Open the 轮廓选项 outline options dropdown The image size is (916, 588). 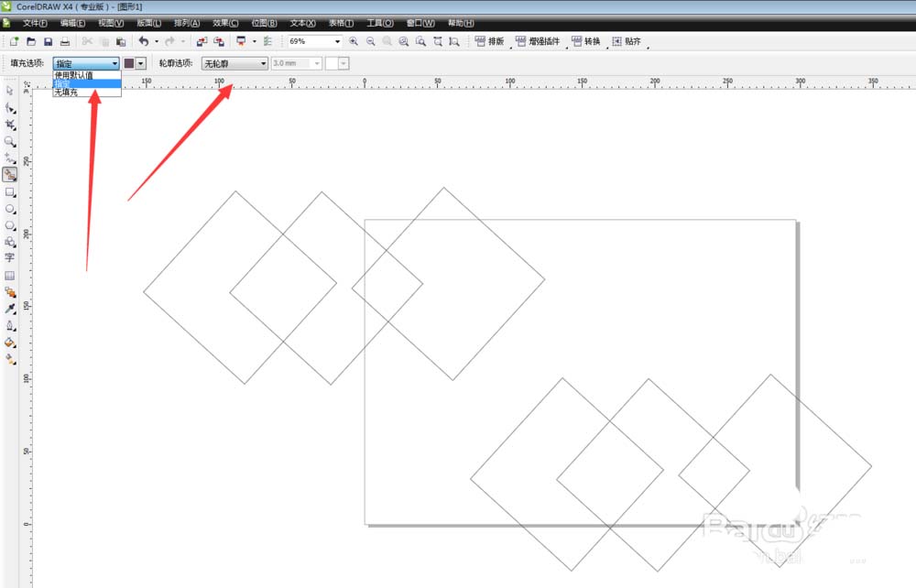coord(234,63)
